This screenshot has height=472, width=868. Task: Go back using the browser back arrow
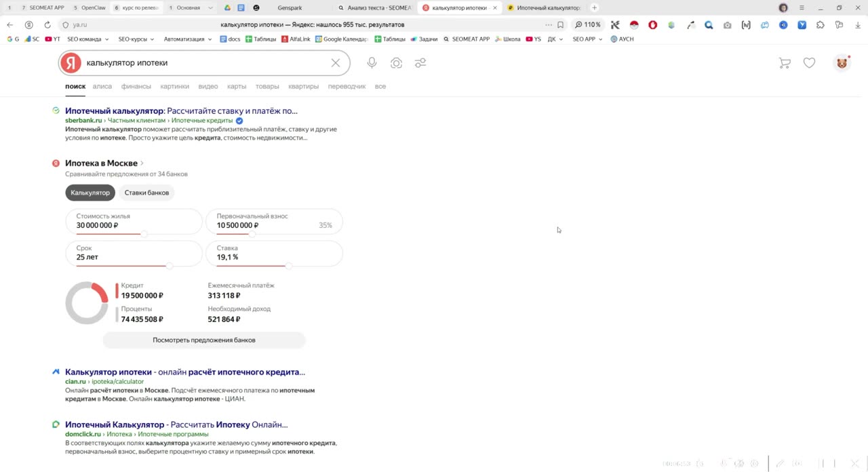coord(9,24)
